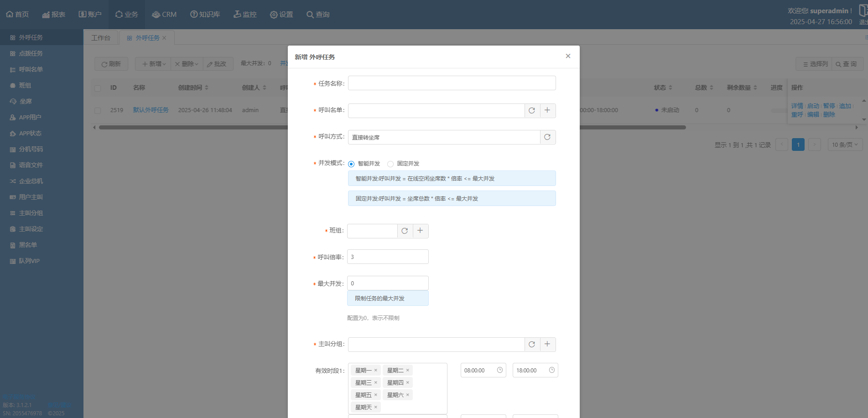Open start time clock picker 08:00:00

(499, 370)
